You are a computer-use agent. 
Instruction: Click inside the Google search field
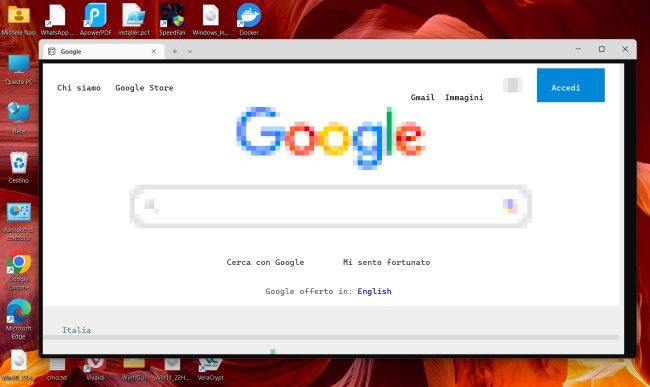coord(330,206)
